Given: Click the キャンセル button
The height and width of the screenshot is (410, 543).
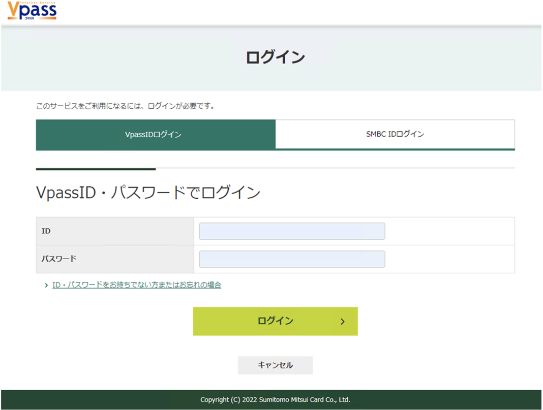Looking at the screenshot, I should 275,365.
